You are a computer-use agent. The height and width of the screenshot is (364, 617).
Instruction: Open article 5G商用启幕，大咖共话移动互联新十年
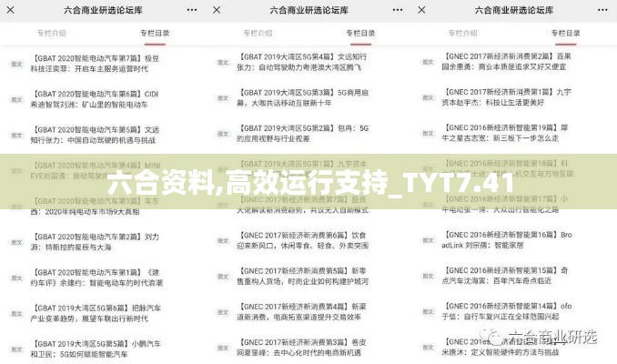pyautogui.click(x=303, y=98)
